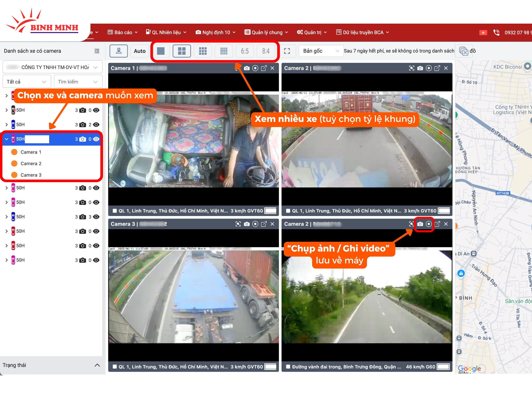
Task: Tick checkbox in top-right Camera 2 footer
Action: click(288, 211)
